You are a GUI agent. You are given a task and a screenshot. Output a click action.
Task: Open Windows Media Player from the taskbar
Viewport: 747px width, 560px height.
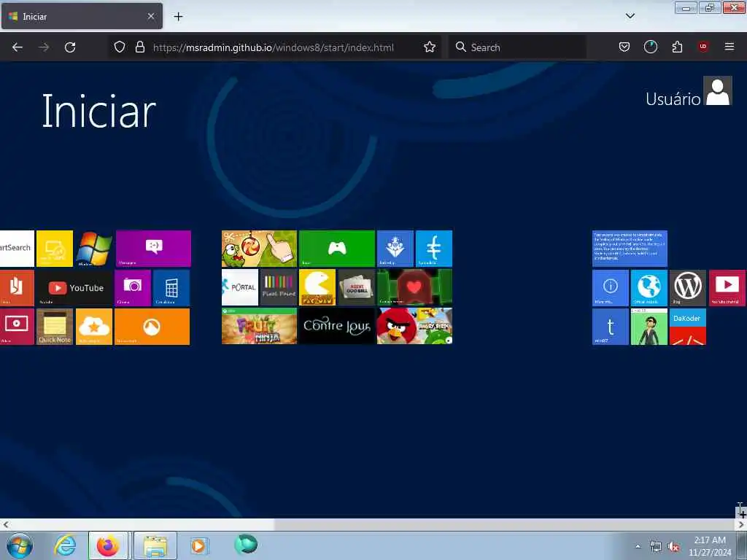(198, 545)
